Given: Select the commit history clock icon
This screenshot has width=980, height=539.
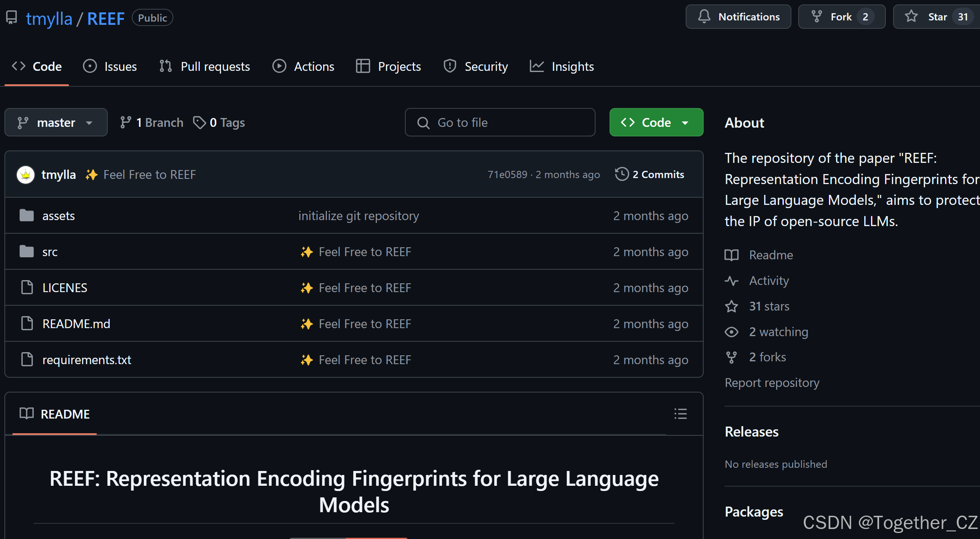Looking at the screenshot, I should [621, 174].
